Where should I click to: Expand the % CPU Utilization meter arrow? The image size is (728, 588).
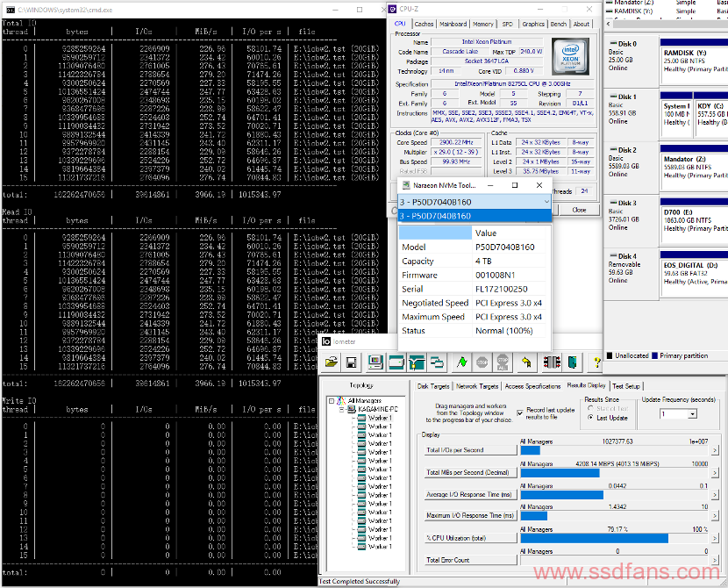(714, 538)
